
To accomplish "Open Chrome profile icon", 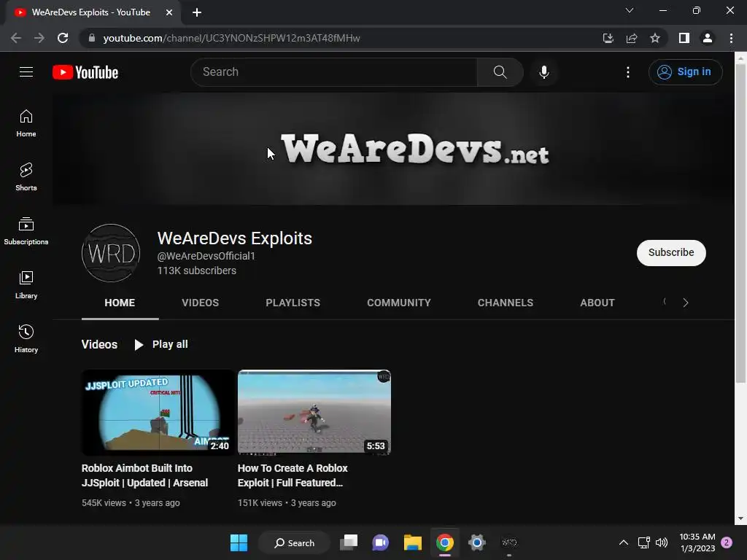I will [x=708, y=38].
